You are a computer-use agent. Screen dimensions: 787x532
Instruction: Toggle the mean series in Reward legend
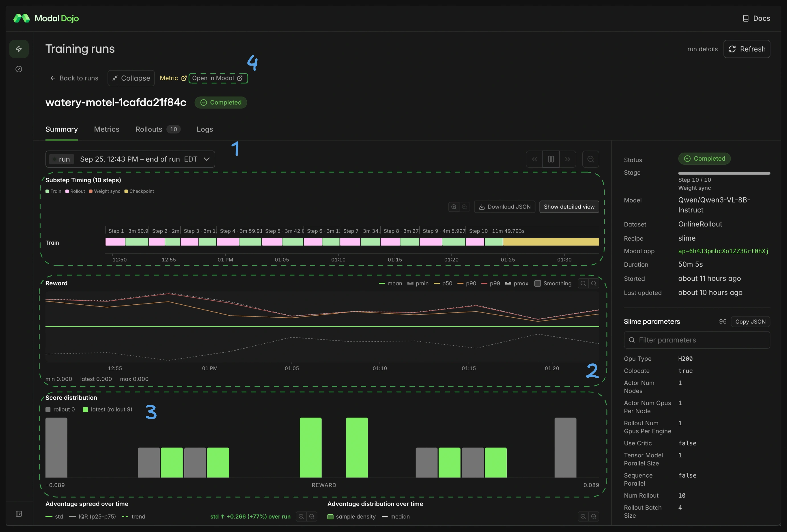click(x=391, y=283)
